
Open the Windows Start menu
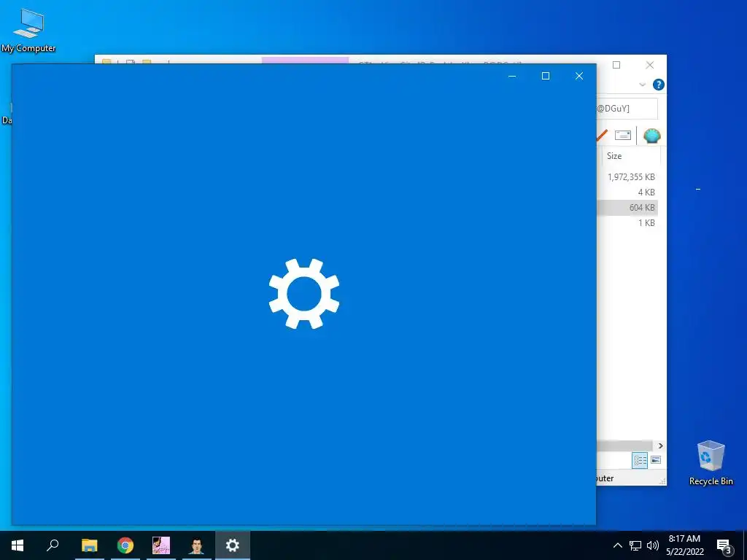coord(18,545)
